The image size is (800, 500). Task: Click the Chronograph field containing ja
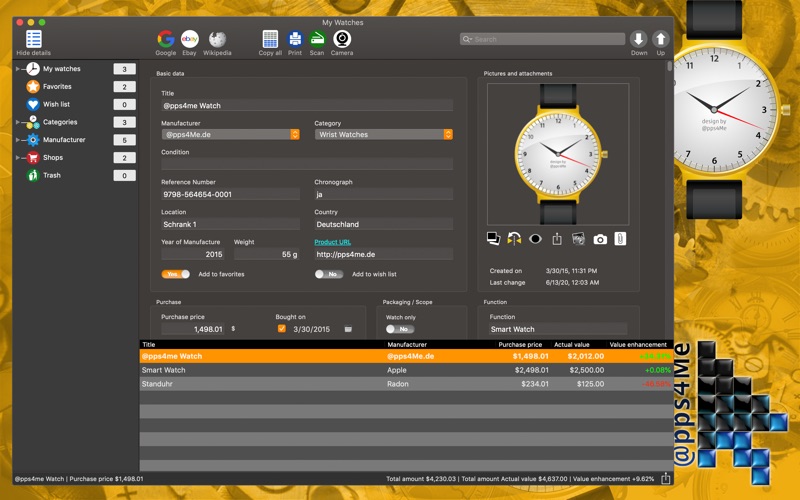(x=384, y=194)
